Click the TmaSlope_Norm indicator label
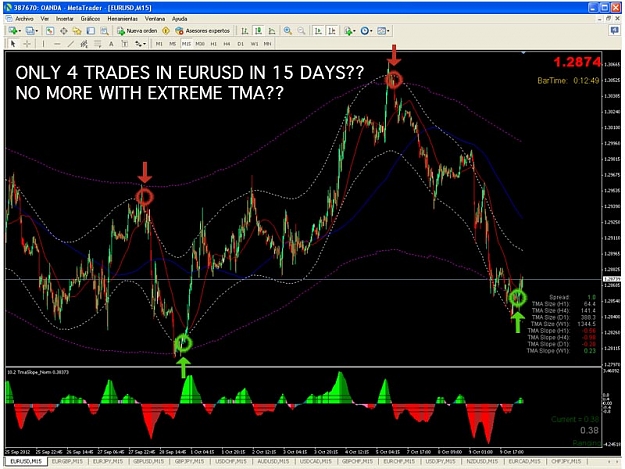Viewport: 625px width, 469px height. 38,372
